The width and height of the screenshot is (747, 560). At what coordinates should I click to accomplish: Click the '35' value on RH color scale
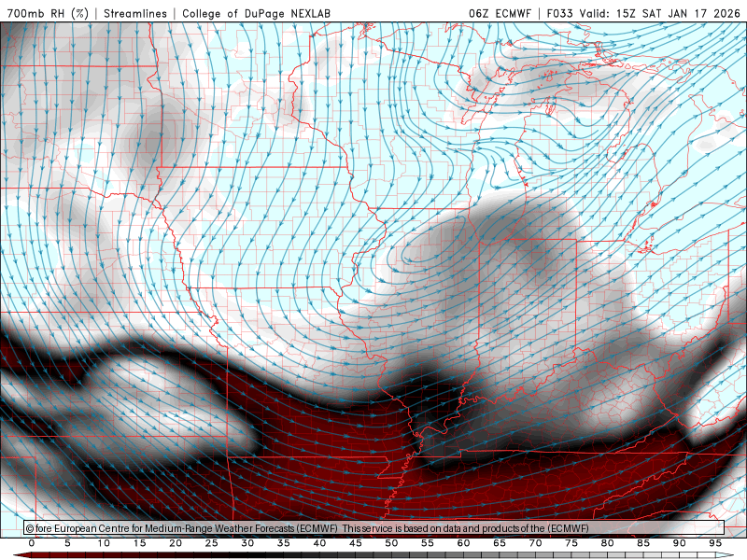284,543
